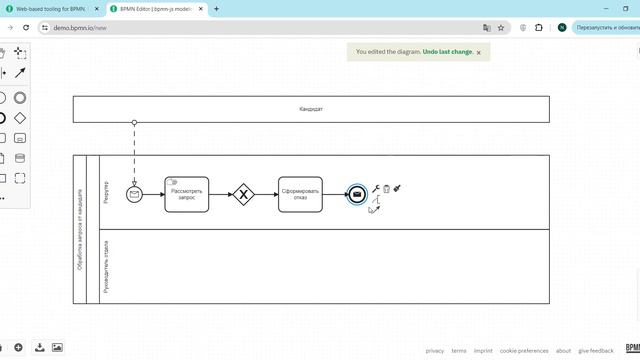This screenshot has height=360, width=640.
Task: Click the create new diagram plus icon
Action: click(18, 347)
